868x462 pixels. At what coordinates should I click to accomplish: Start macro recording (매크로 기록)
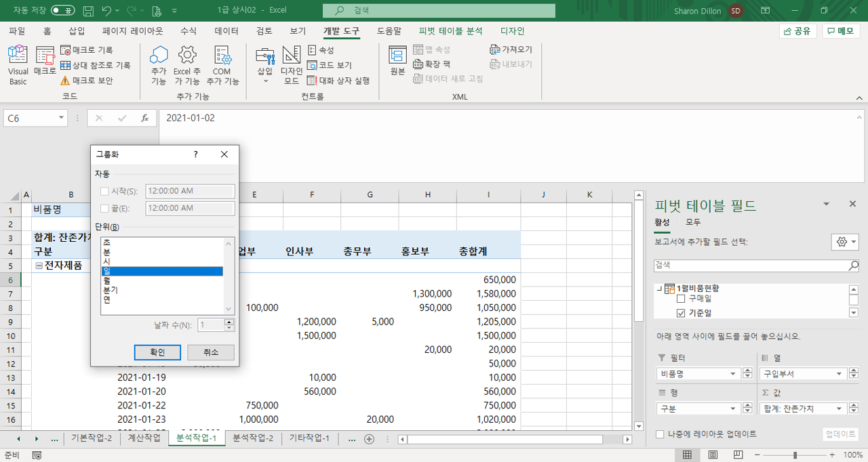click(x=87, y=50)
